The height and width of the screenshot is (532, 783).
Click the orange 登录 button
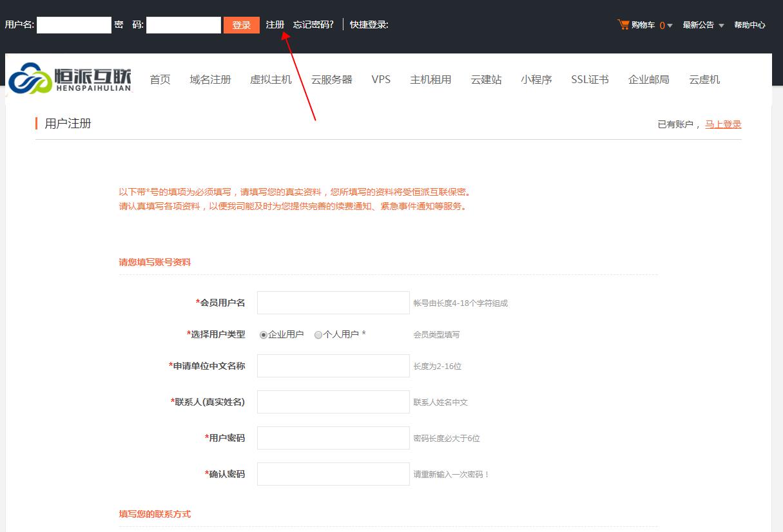[242, 24]
